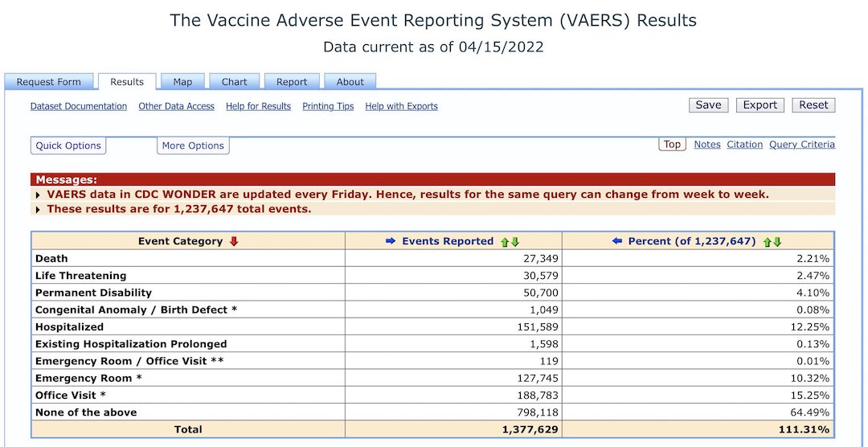868x447 pixels.
Task: Select the Hospitalized row label
Action: [69, 327]
